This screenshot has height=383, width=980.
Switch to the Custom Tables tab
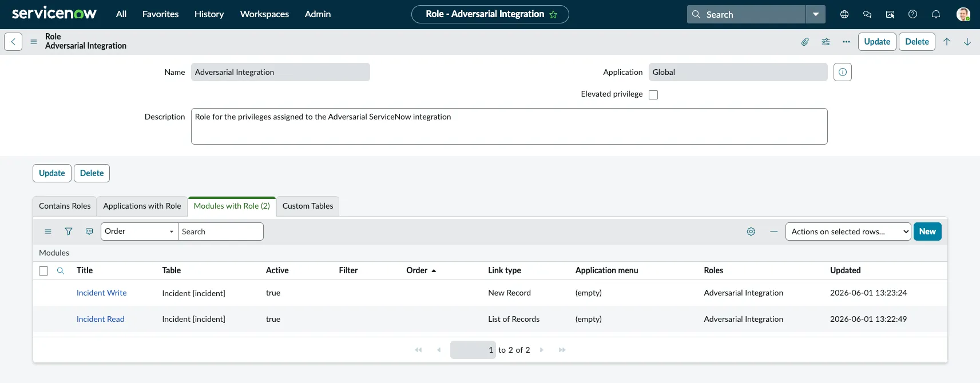[308, 206]
